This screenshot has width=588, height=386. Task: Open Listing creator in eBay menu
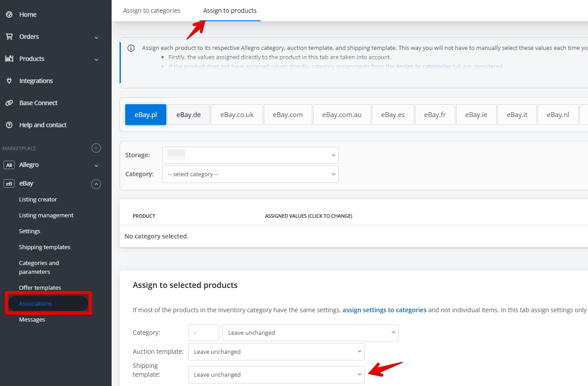click(38, 199)
